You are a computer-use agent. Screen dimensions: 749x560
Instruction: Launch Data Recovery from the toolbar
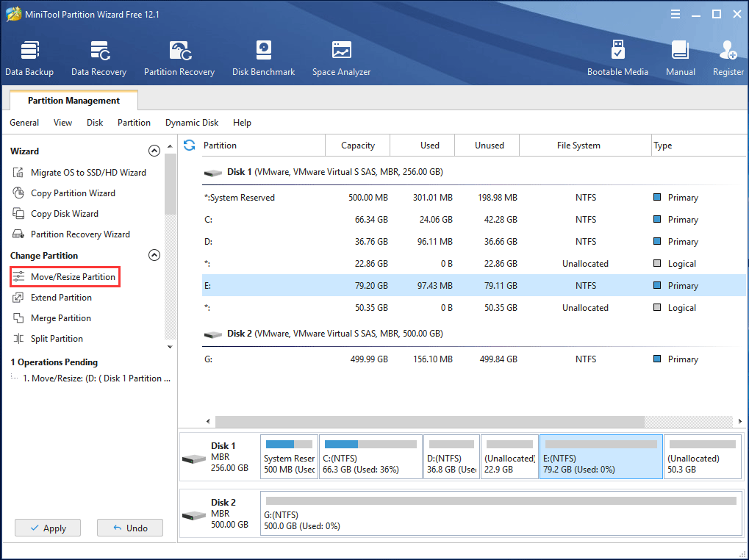click(99, 59)
